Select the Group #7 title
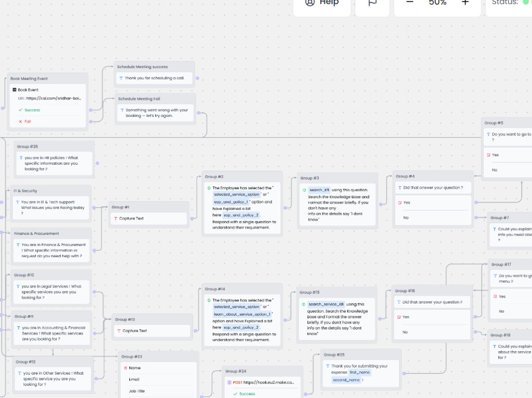 pos(499,218)
